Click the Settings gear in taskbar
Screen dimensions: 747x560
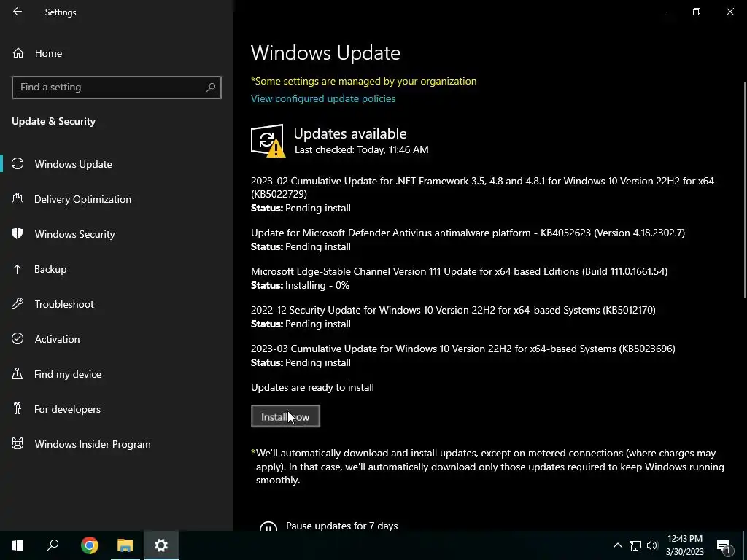[161, 545]
